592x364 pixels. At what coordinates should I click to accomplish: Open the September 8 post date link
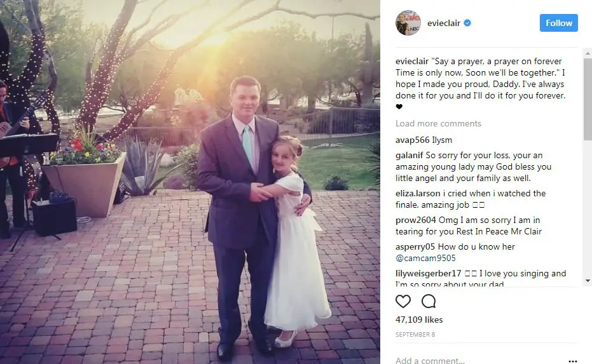415,335
